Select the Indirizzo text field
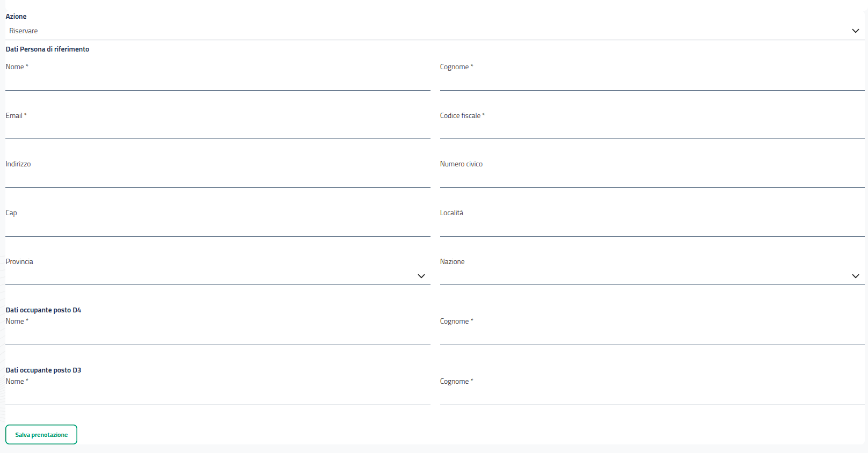This screenshot has width=868, height=453. coord(217,179)
